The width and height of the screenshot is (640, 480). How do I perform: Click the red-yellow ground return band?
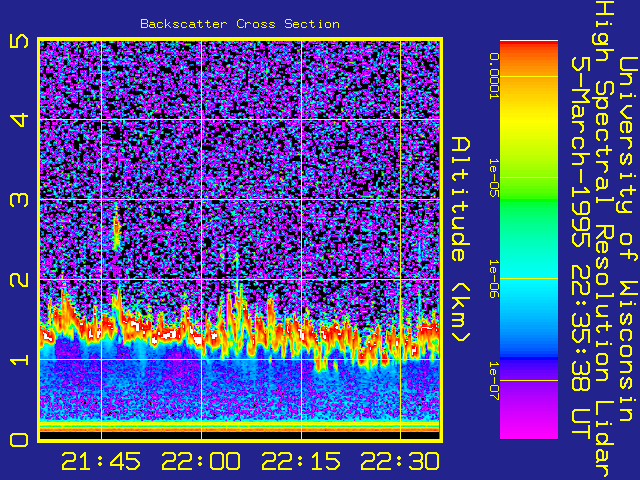pos(240,426)
